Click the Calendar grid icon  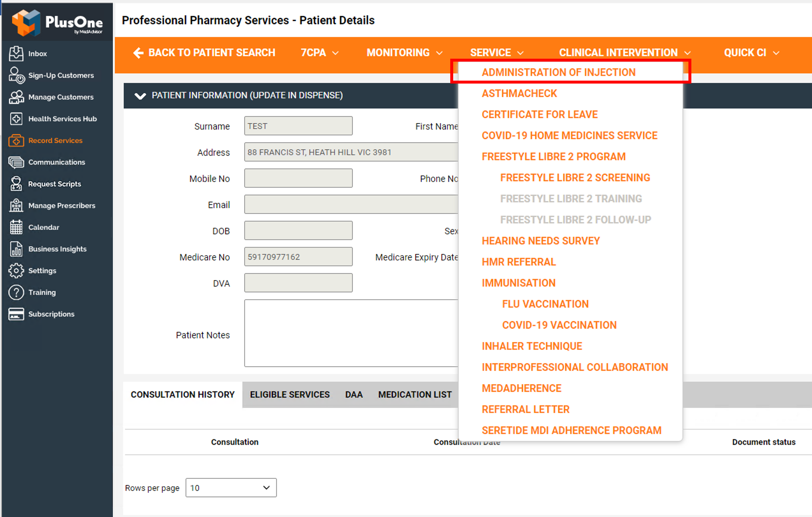point(16,227)
